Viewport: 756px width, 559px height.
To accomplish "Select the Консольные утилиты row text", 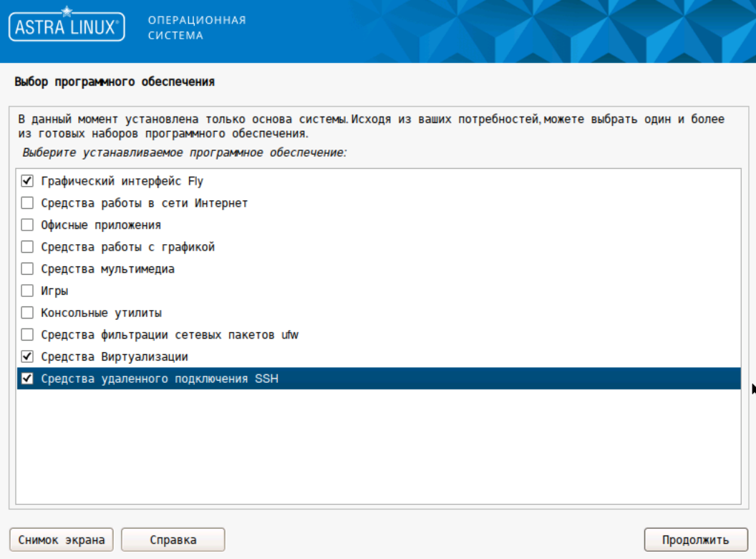I will coord(101,313).
